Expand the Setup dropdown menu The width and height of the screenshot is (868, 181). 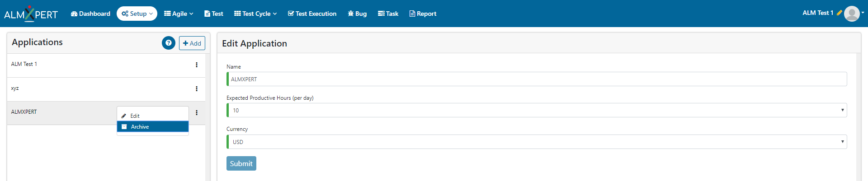[137, 14]
